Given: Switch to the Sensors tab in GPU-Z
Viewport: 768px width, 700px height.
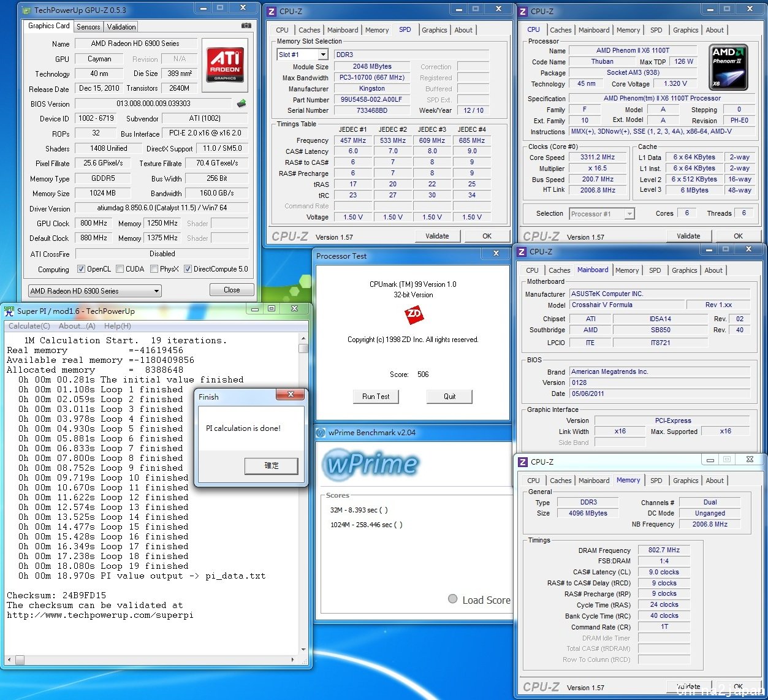Looking at the screenshot, I should point(88,27).
